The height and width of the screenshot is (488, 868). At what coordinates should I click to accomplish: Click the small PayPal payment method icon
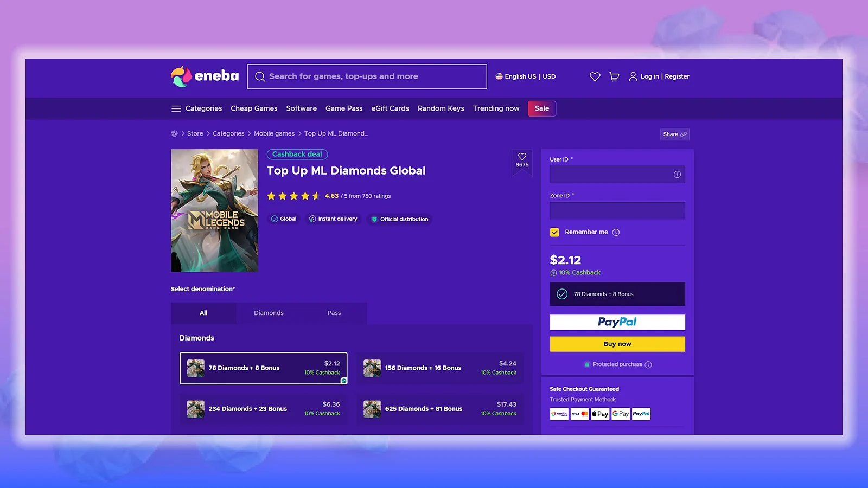pos(641,414)
